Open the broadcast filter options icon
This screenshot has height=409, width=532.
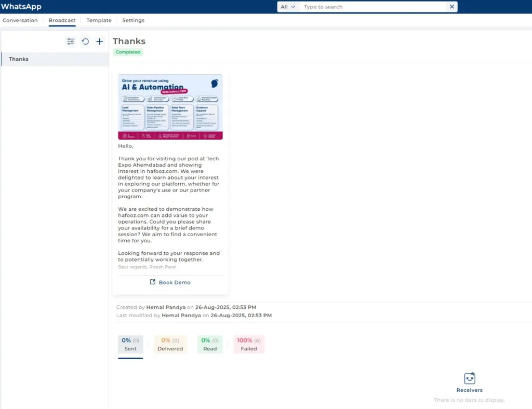[x=71, y=42]
